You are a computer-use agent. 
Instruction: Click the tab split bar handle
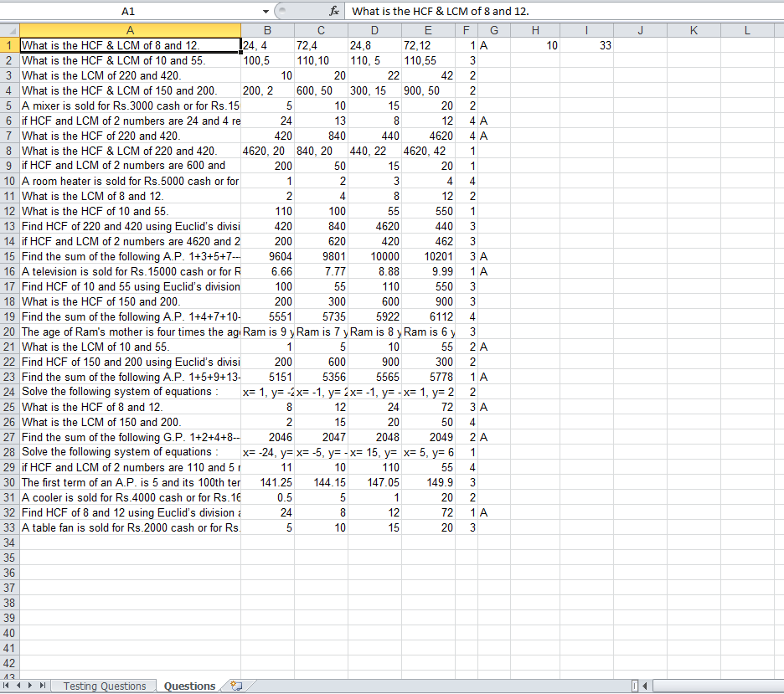click(x=634, y=686)
